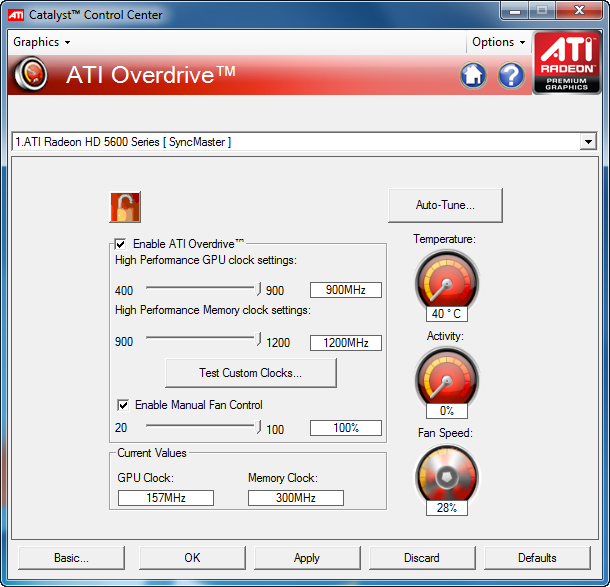Open the Graphics dropdown menu
Viewport: 610px width, 587px height.
pos(42,42)
